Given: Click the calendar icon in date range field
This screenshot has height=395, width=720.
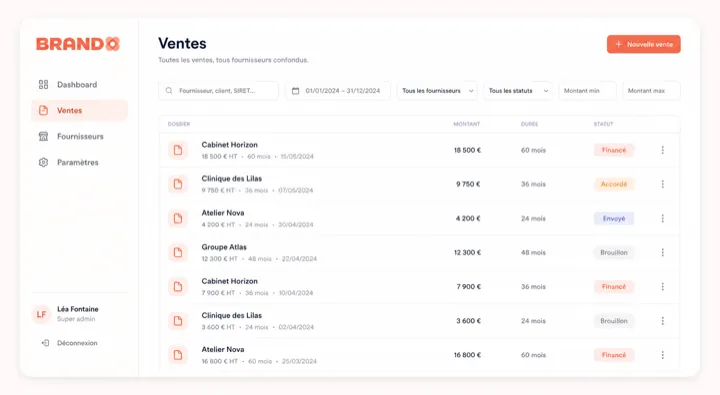Looking at the screenshot, I should click(x=296, y=90).
